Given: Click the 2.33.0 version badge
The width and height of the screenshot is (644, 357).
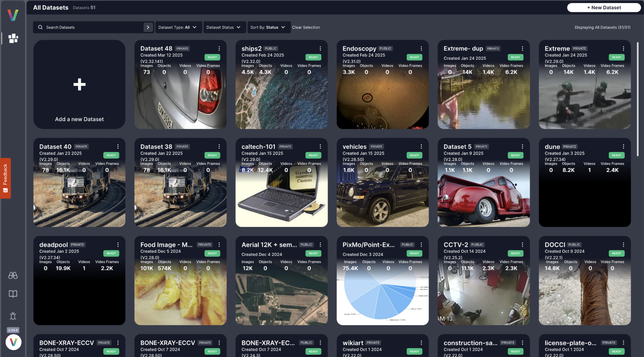Looking at the screenshot, I should (13, 330).
